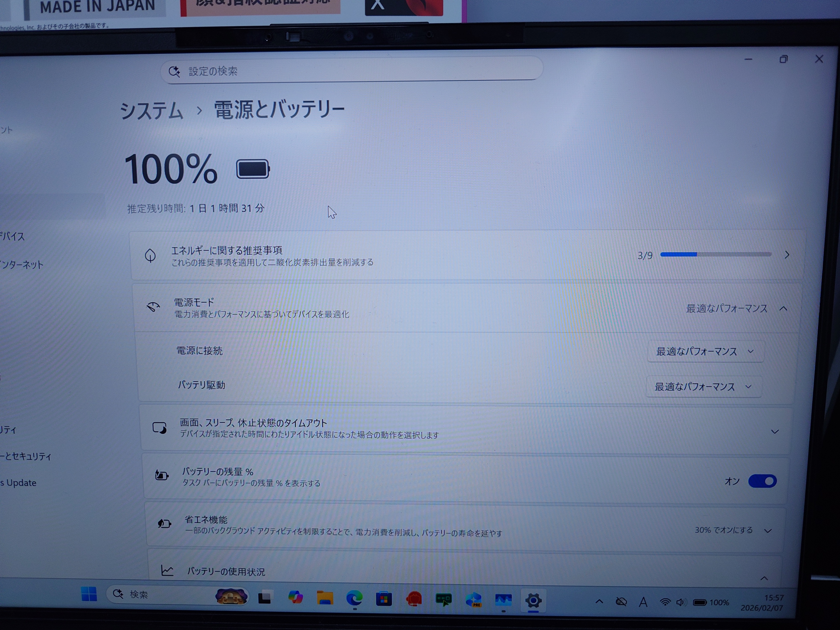Open the Wi-Fi network tray icon
Screen dimensions: 840x630
665,602
